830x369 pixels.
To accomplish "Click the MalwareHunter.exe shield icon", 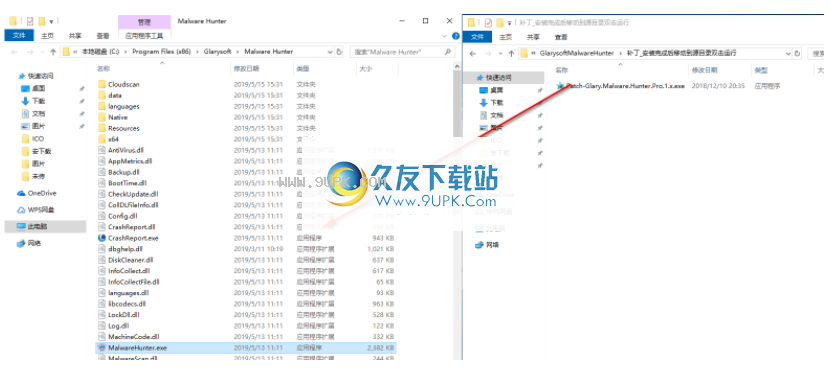I will [x=102, y=348].
